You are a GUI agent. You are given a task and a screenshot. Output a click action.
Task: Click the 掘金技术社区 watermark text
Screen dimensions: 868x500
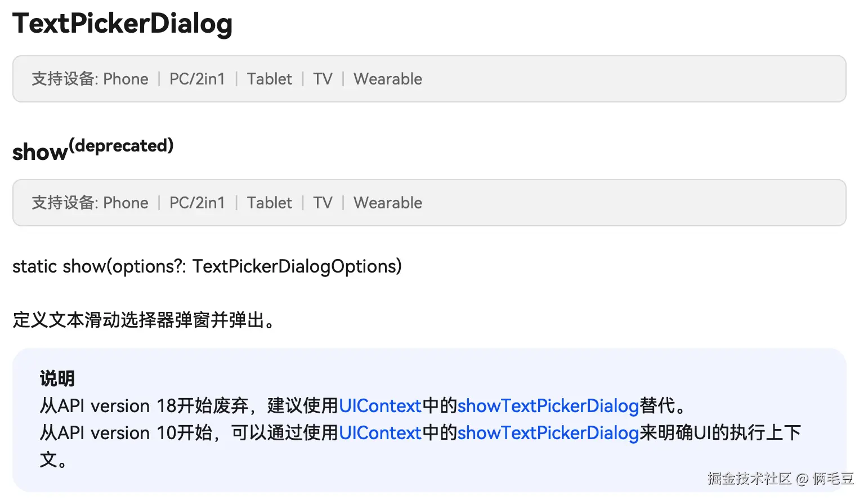tap(749, 479)
